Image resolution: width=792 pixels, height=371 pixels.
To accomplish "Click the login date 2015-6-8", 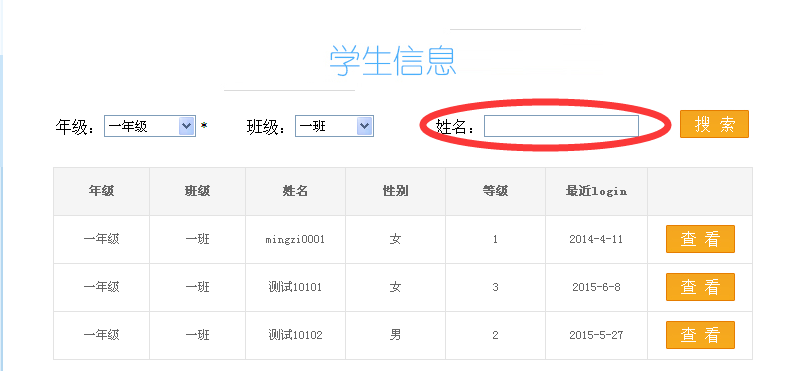I will pyautogui.click(x=596, y=287).
